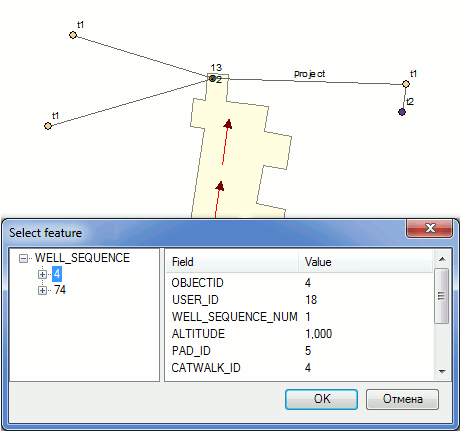
Task: Expand the tree node 74
Action: coord(42,290)
